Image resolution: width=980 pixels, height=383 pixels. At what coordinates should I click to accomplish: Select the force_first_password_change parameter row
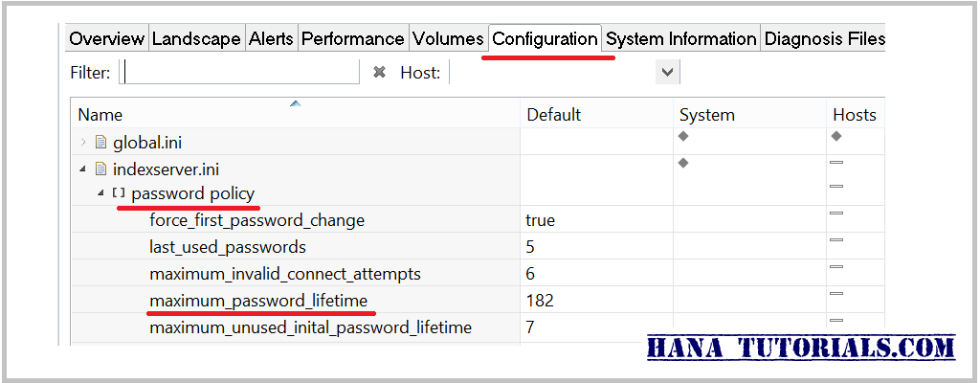coord(256,220)
